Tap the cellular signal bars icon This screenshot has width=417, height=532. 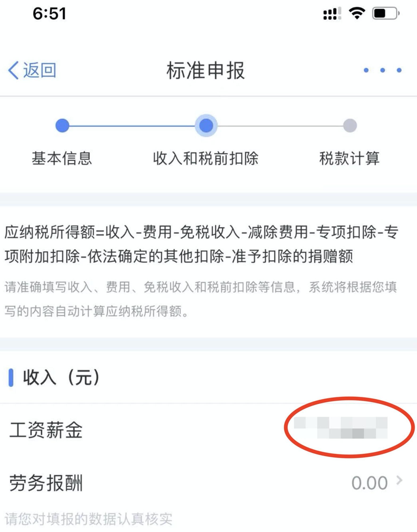coord(332,13)
